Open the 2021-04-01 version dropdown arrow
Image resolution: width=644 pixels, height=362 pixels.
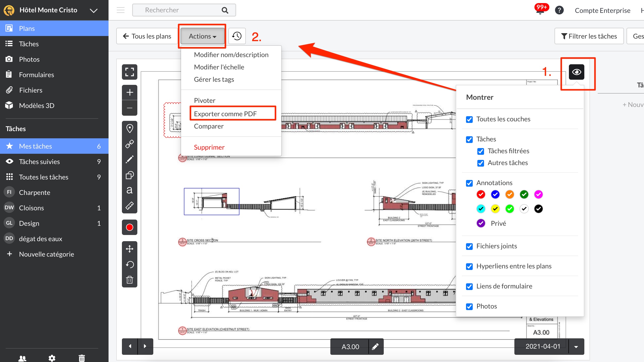click(x=576, y=347)
